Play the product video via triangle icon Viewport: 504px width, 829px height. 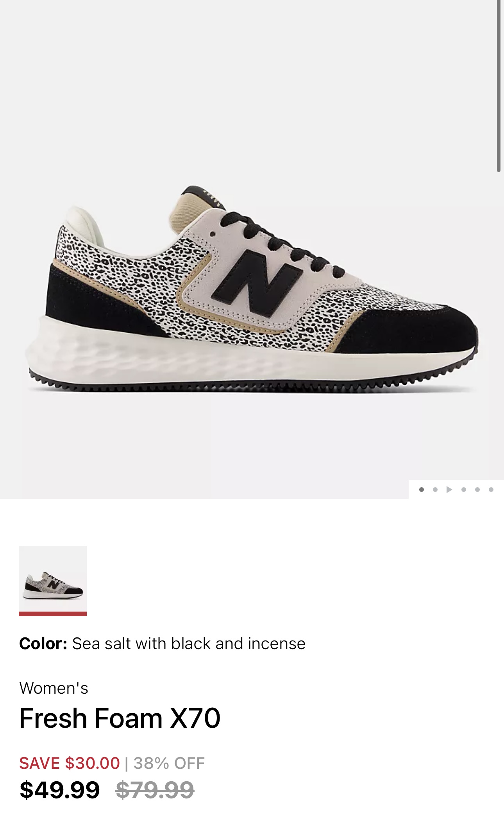[x=449, y=490]
